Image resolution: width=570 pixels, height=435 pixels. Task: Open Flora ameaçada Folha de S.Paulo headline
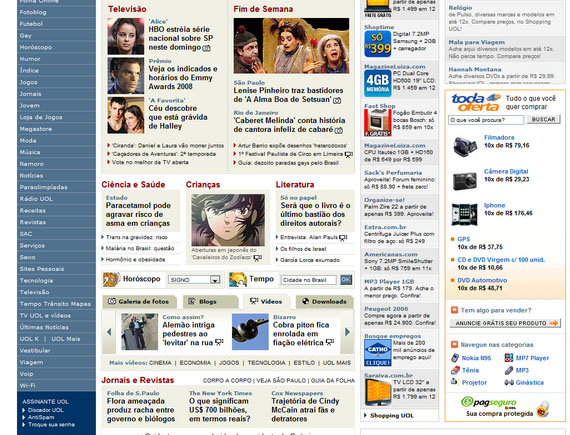141,410
